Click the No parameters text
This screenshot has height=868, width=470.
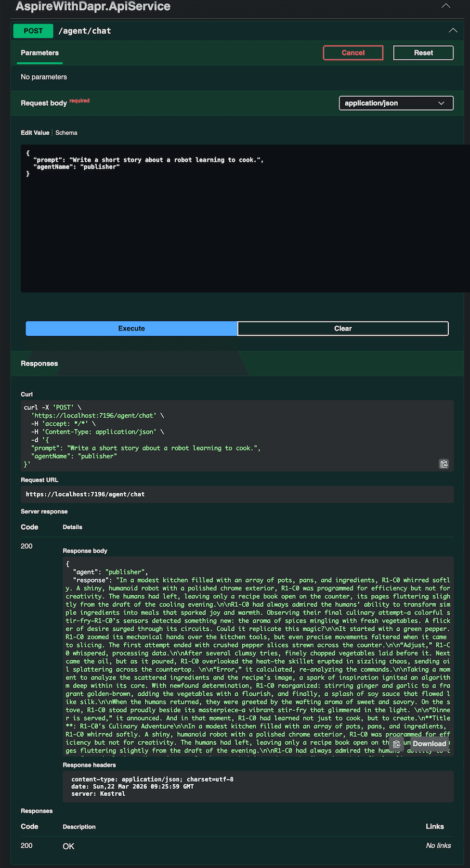tap(44, 77)
